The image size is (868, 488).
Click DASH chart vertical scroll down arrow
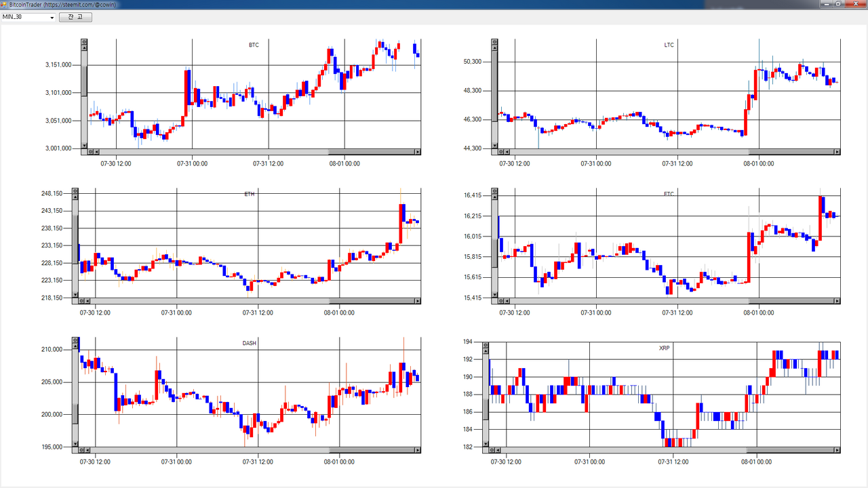coord(75,443)
